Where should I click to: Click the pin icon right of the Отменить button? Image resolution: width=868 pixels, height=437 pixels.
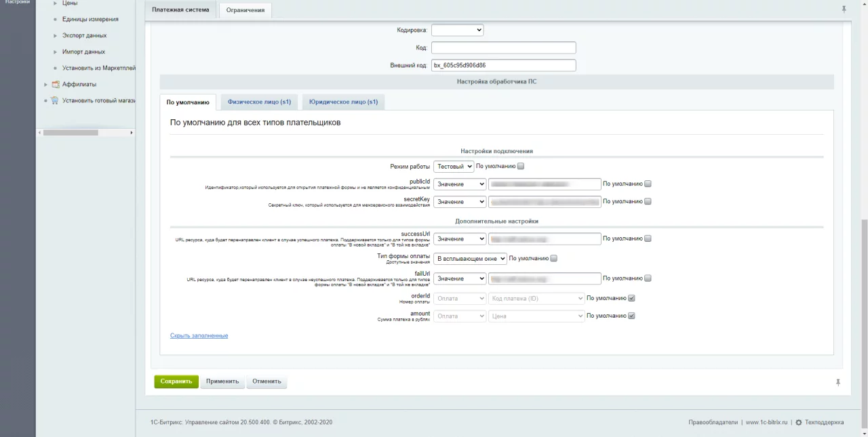pos(838,382)
